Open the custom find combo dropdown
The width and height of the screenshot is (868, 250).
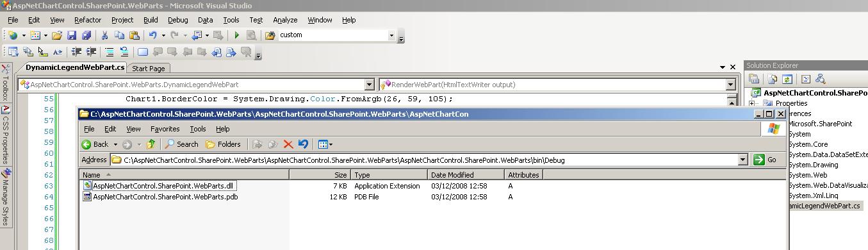click(391, 35)
